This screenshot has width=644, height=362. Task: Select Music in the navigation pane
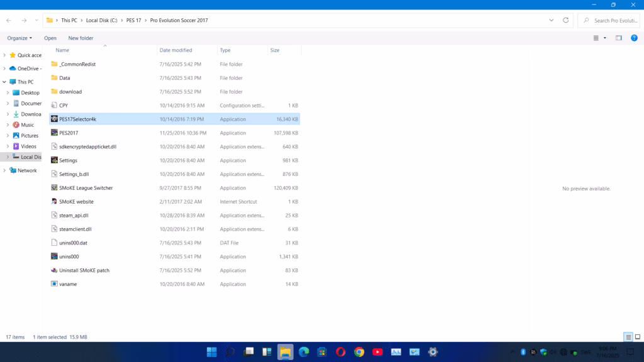tap(27, 125)
